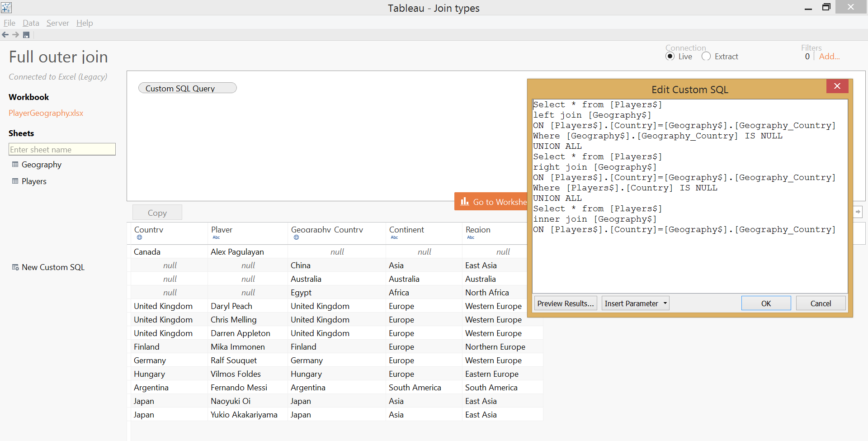The image size is (868, 441).
Task: Click OK in Edit Custom SQL dialog
Action: (x=766, y=303)
